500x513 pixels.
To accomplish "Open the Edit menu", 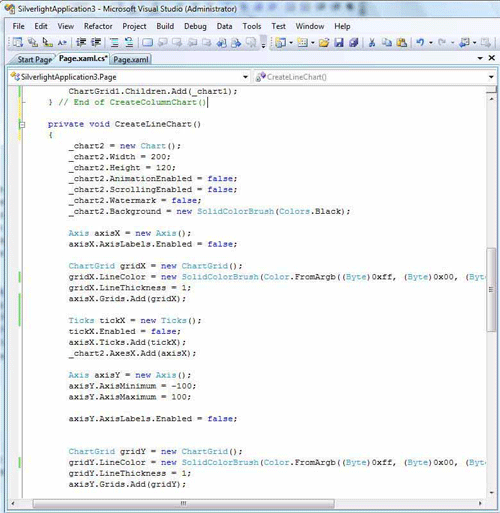I will (x=41, y=26).
